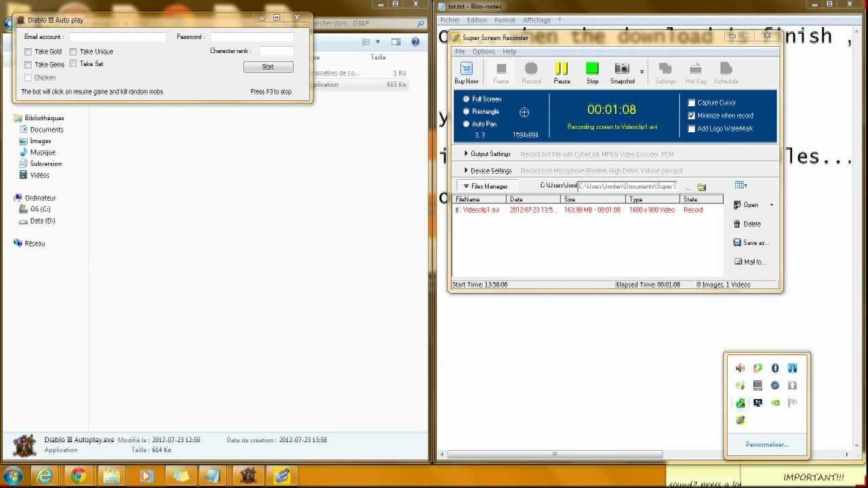Click the Record toolbar icon

[531, 68]
